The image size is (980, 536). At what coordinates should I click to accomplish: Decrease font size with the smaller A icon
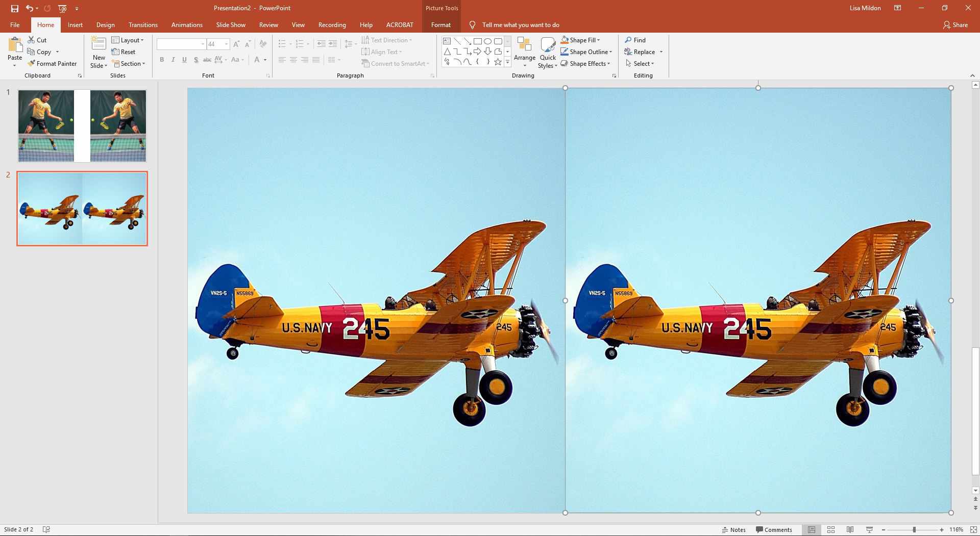[248, 44]
